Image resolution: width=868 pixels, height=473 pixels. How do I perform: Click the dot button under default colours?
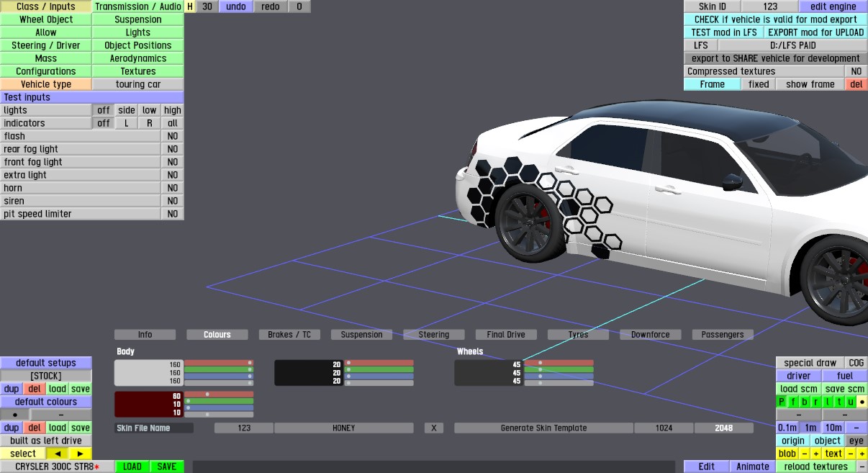[15, 415]
